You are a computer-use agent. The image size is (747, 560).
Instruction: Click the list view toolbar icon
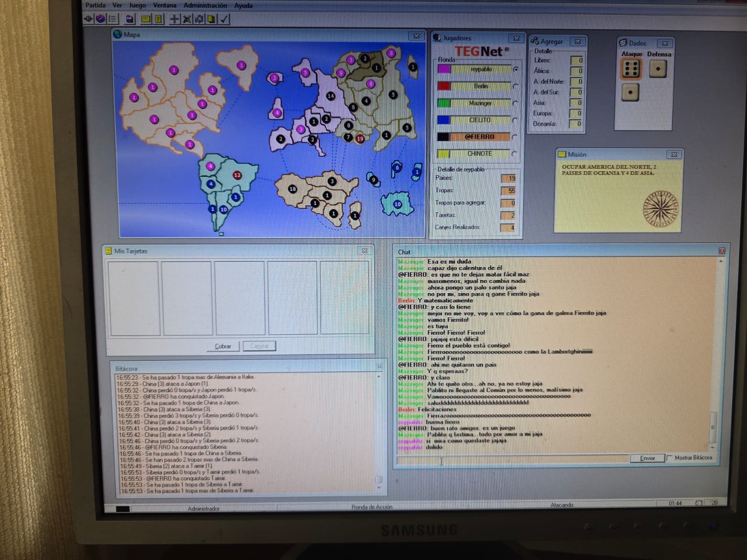coord(112,19)
